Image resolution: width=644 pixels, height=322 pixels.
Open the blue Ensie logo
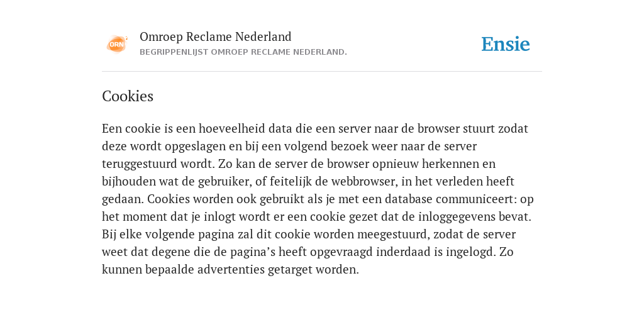(506, 44)
